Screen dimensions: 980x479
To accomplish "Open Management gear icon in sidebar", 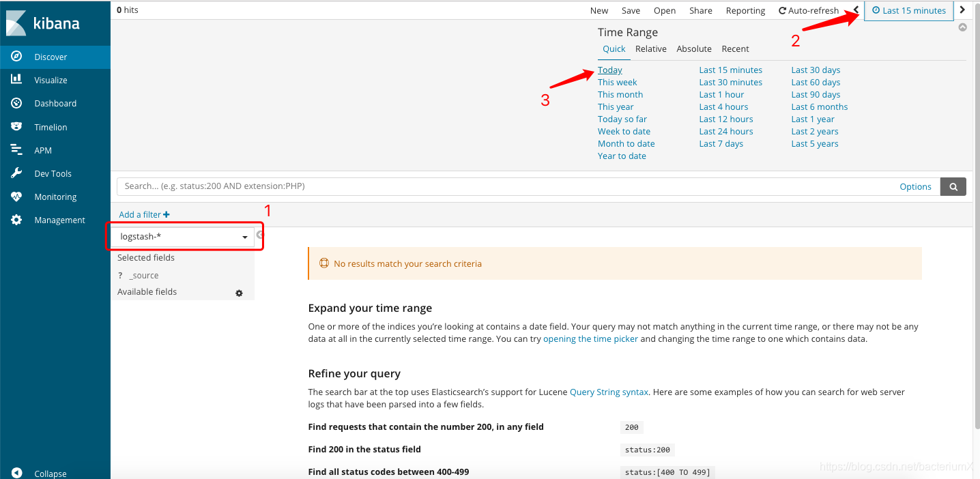I will [x=16, y=220].
